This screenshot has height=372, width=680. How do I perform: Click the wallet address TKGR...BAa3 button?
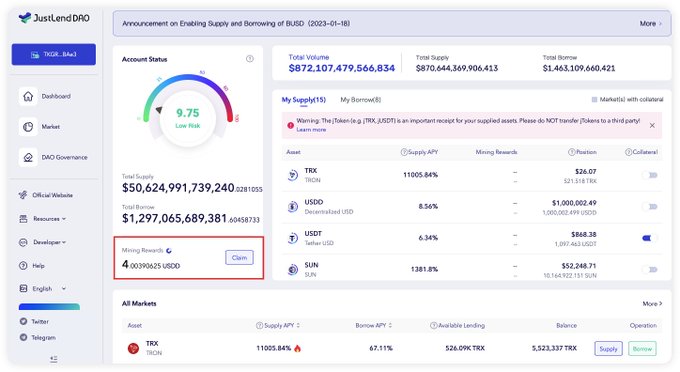point(54,54)
